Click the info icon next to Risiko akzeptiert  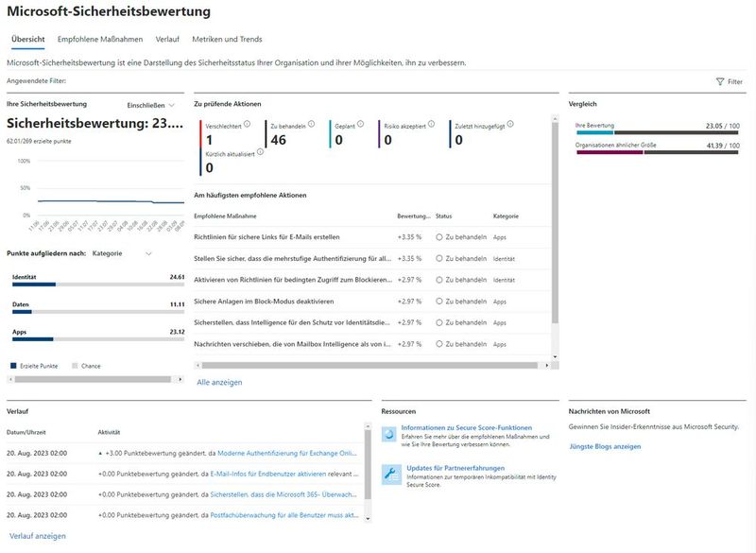(x=429, y=123)
